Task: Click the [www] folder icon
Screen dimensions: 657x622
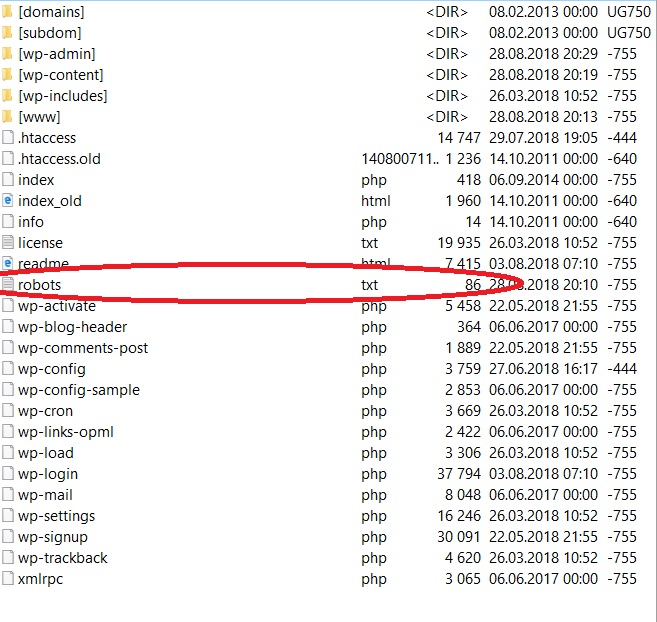Action: point(8,117)
